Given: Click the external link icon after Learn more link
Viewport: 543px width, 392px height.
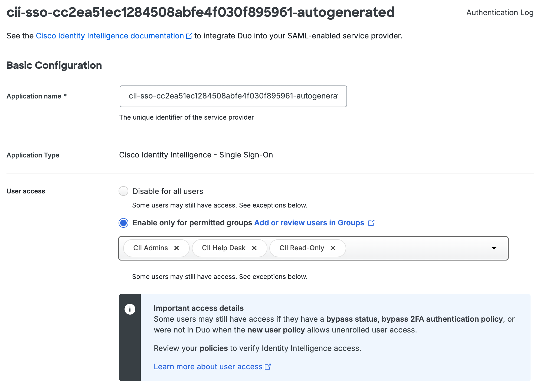Looking at the screenshot, I should click(x=268, y=367).
